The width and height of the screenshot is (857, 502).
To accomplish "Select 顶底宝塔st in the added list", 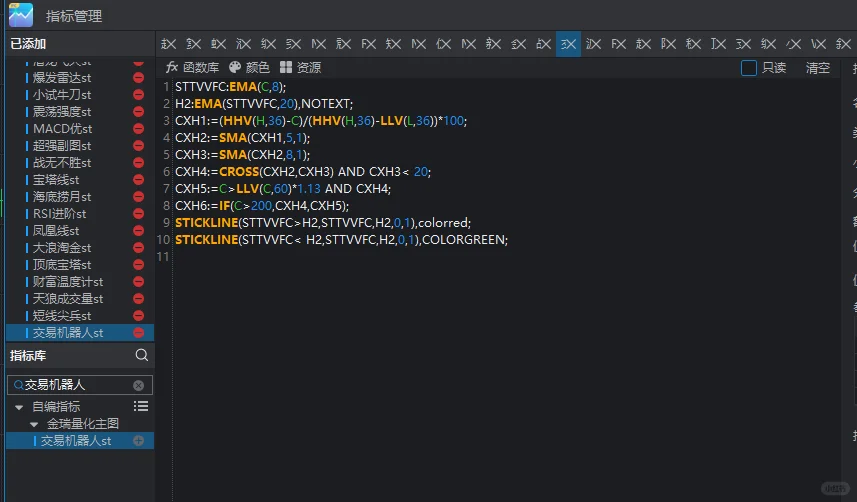I will point(62,264).
